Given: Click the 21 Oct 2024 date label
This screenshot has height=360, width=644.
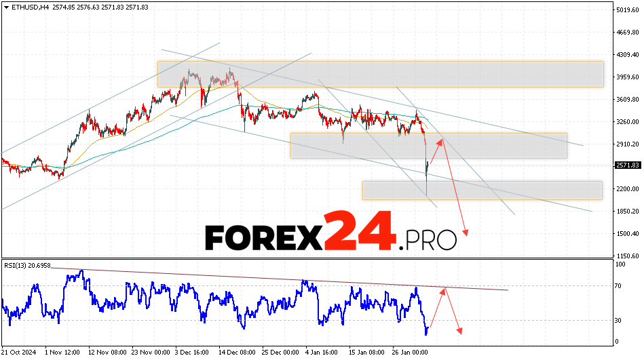Looking at the screenshot, I should 18,353.
